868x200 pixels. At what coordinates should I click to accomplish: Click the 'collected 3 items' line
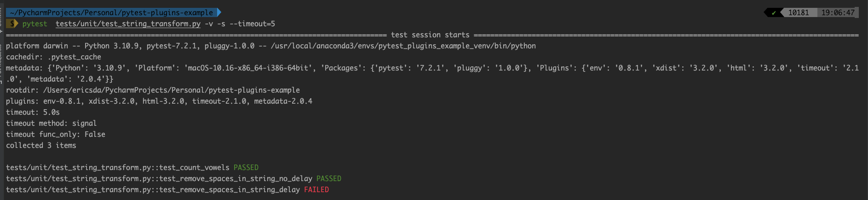pos(41,145)
